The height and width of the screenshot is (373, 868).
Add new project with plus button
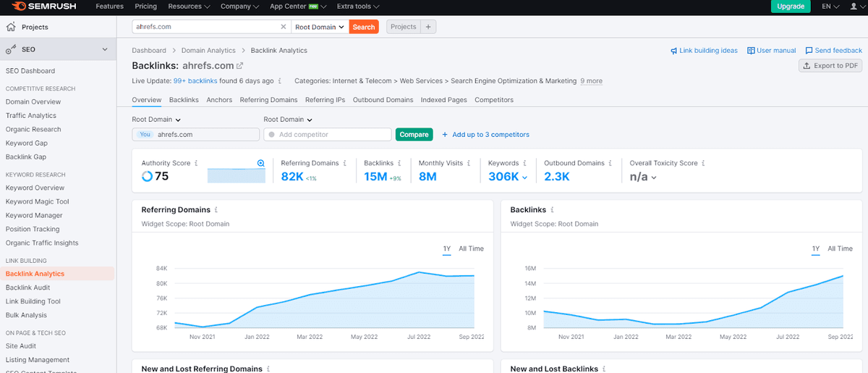[428, 27]
